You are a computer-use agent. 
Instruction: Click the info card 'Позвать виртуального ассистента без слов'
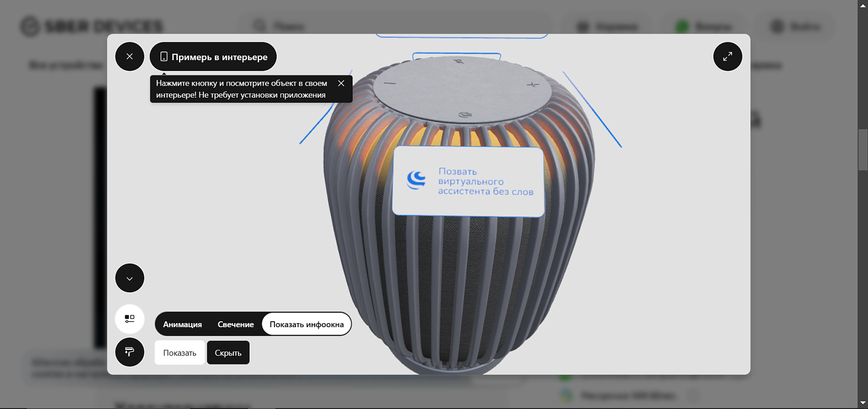[468, 181]
